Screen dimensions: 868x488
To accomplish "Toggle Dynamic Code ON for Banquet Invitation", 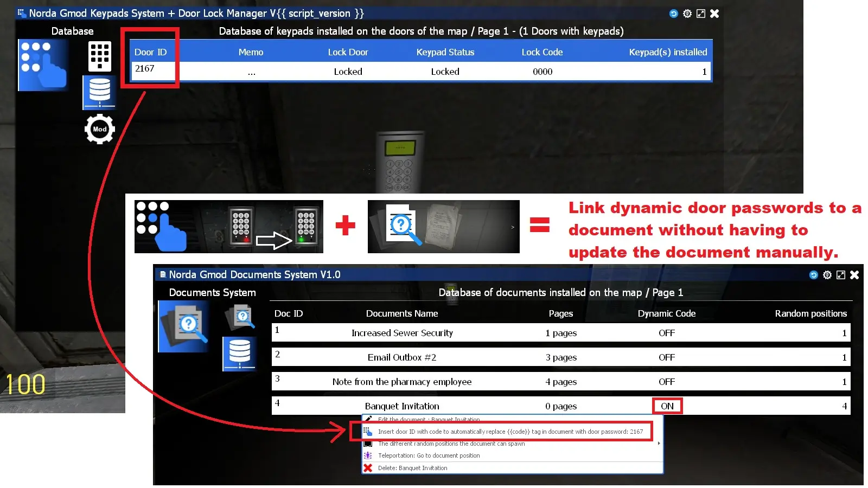I will [667, 406].
